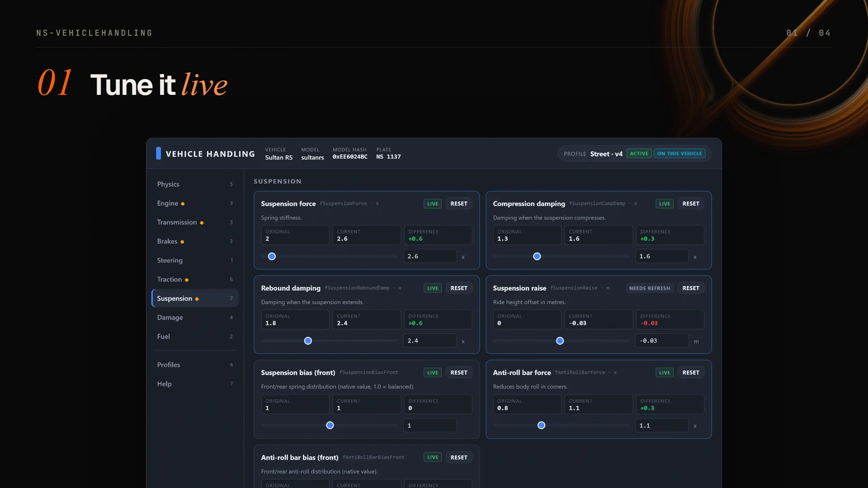Click the Suspension raise slider handle
The width and height of the screenshot is (868, 488).
pos(560,341)
